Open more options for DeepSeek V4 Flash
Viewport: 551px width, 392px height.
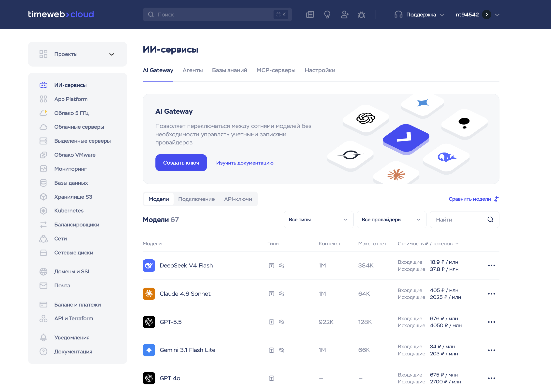click(492, 266)
